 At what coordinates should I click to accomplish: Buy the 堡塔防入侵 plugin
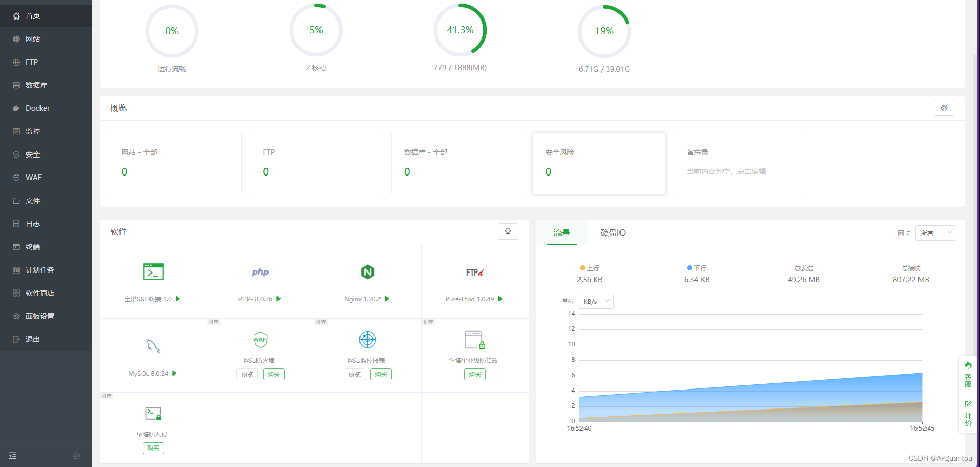(x=153, y=448)
